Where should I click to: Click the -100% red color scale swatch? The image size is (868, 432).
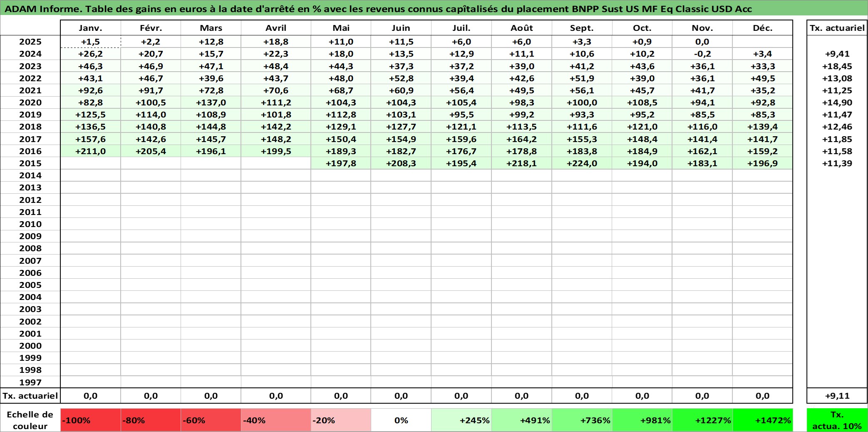click(90, 420)
